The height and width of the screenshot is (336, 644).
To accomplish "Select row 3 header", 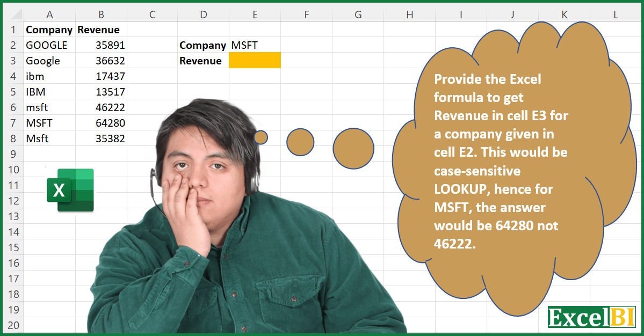I will point(13,60).
